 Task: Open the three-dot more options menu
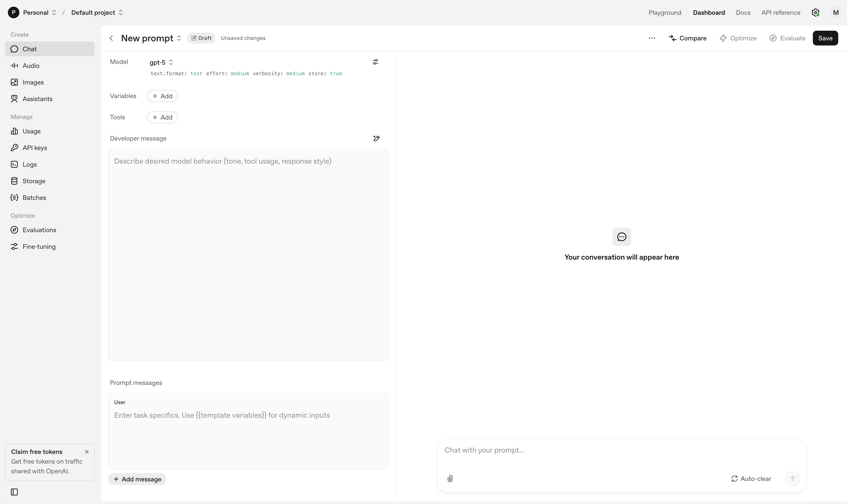pyautogui.click(x=651, y=38)
